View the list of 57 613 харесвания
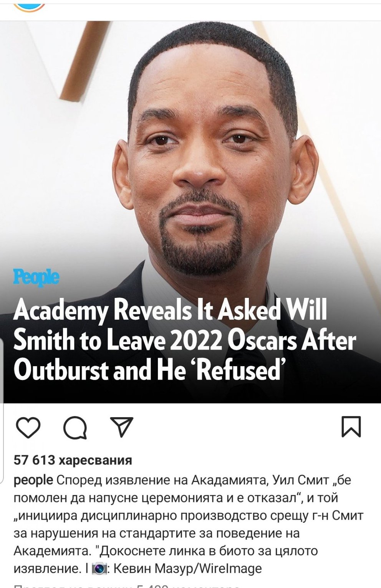This screenshot has width=381, height=588. 73,460
